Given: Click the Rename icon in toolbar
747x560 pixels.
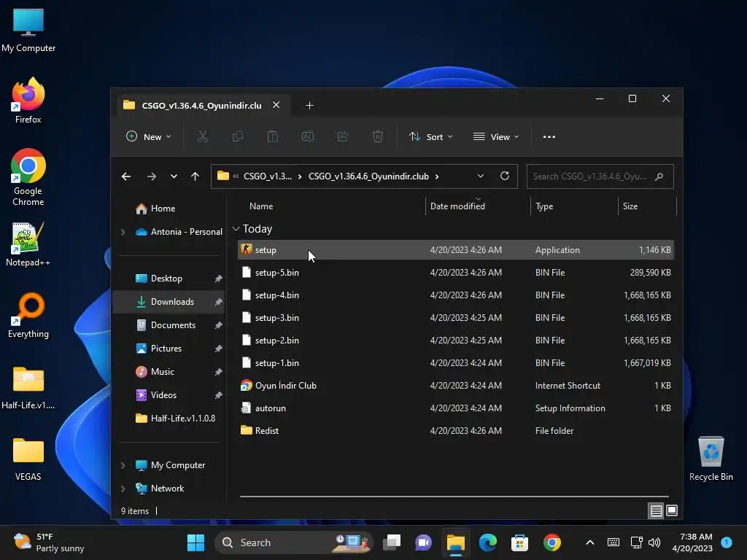Looking at the screenshot, I should (x=308, y=136).
